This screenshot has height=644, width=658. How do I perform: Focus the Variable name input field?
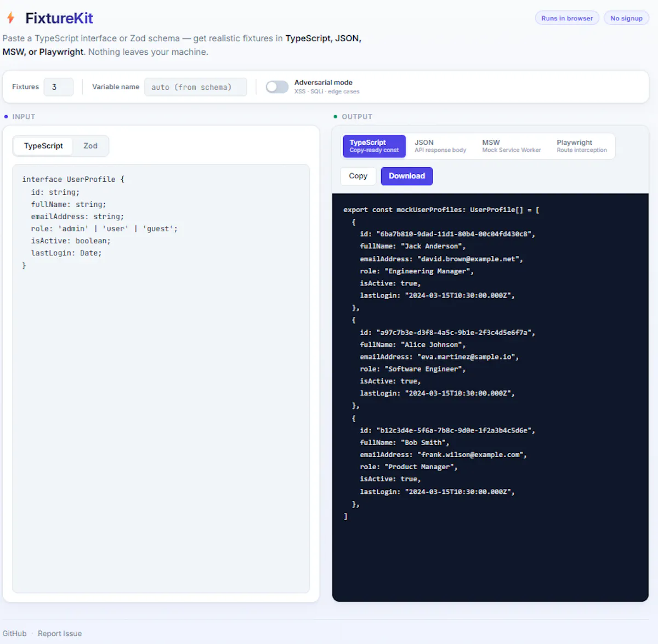(196, 87)
